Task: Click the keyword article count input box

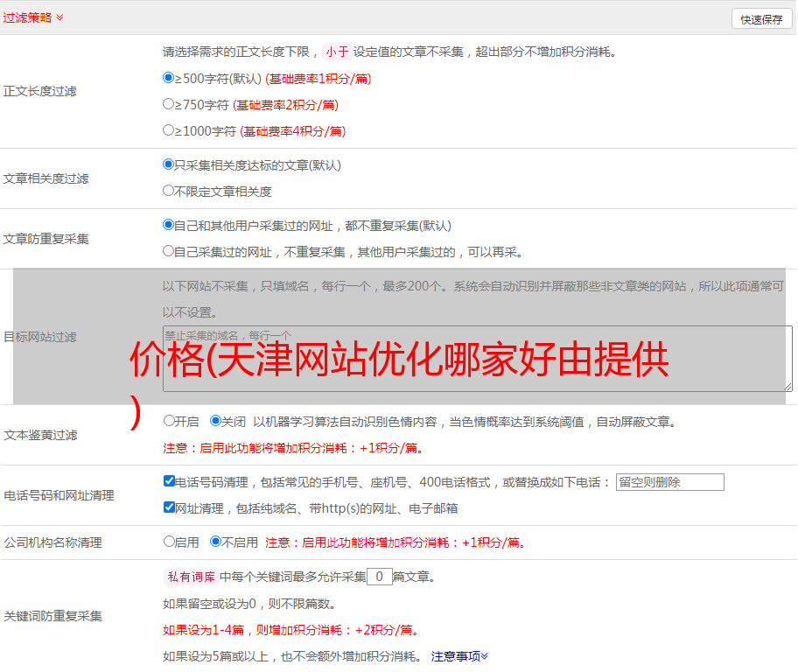Action: pos(379,577)
